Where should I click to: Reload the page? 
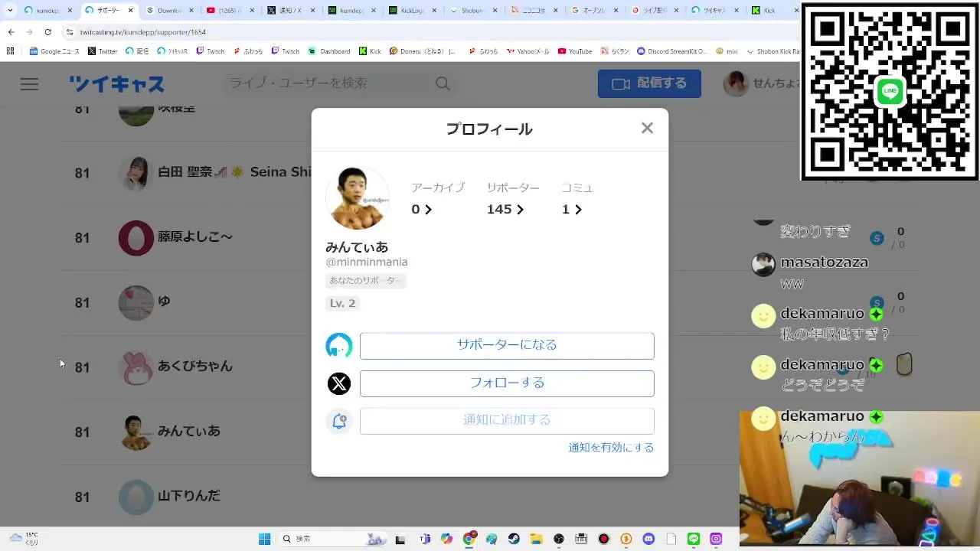coord(48,32)
